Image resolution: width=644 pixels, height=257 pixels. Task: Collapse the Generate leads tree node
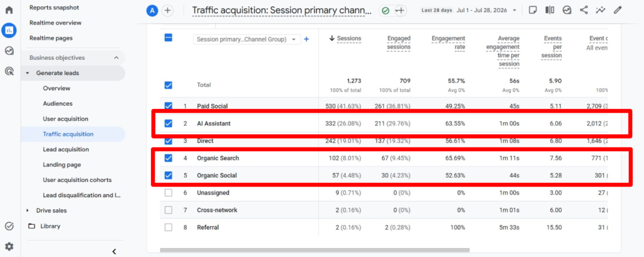click(28, 73)
